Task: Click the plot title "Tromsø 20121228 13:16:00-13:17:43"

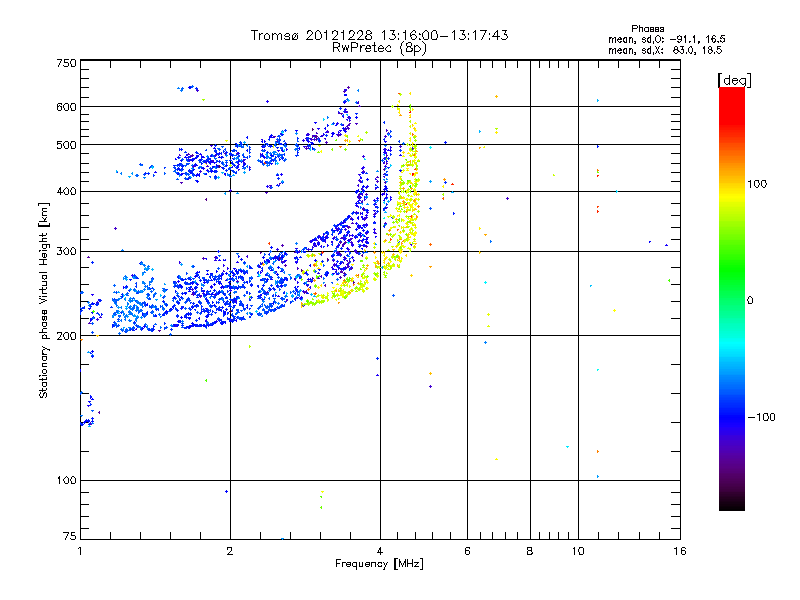Action: click(379, 35)
